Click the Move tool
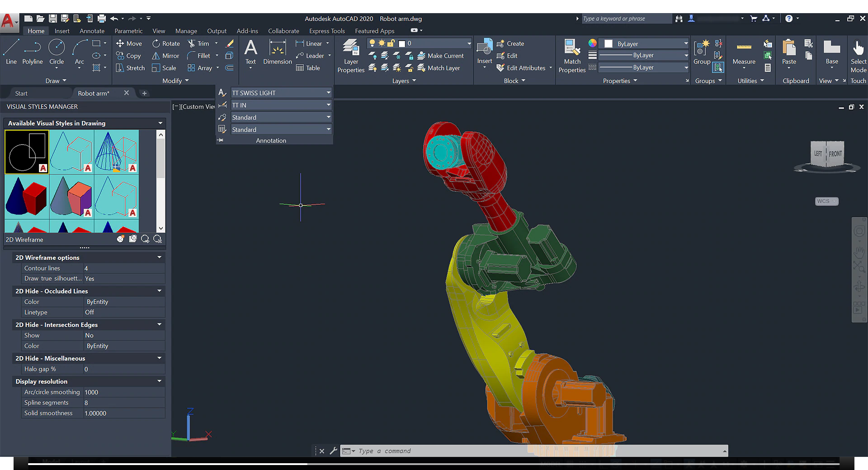This screenshot has height=470, width=868. 129,43
